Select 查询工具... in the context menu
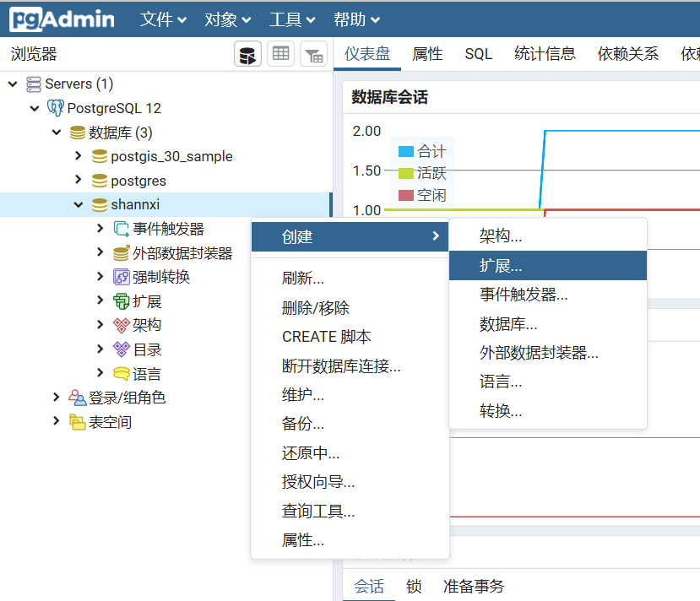 350,511
